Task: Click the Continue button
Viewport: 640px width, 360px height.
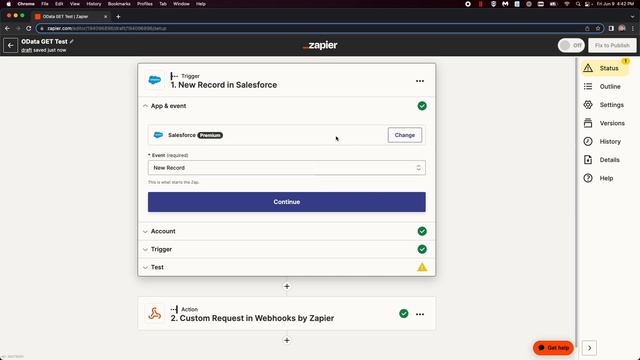Action: [287, 202]
